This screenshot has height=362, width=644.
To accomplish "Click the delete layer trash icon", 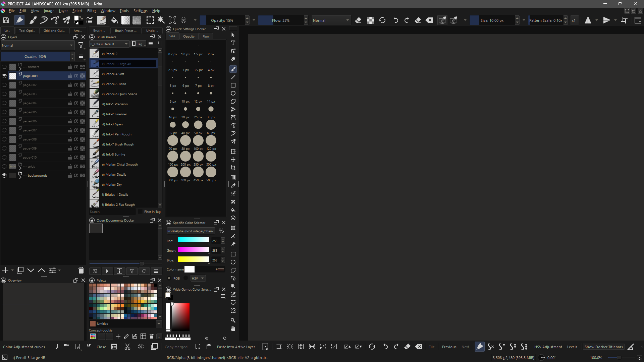I will tap(81, 270).
